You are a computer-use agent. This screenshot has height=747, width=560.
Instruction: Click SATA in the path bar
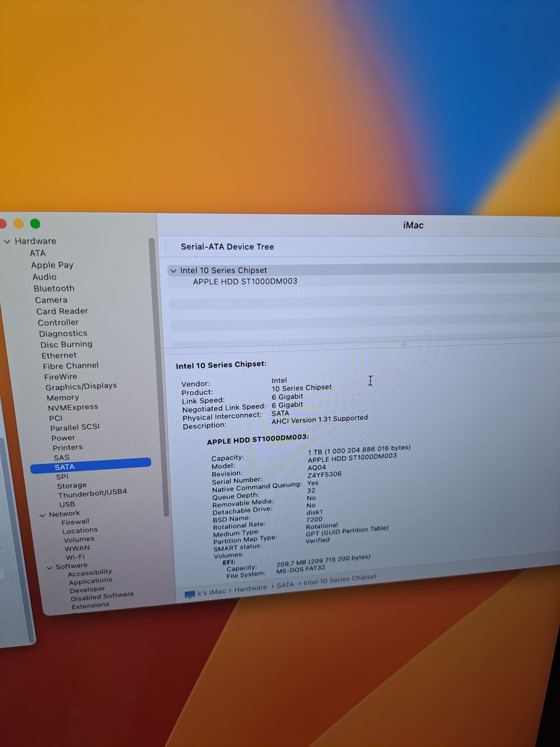point(285,585)
